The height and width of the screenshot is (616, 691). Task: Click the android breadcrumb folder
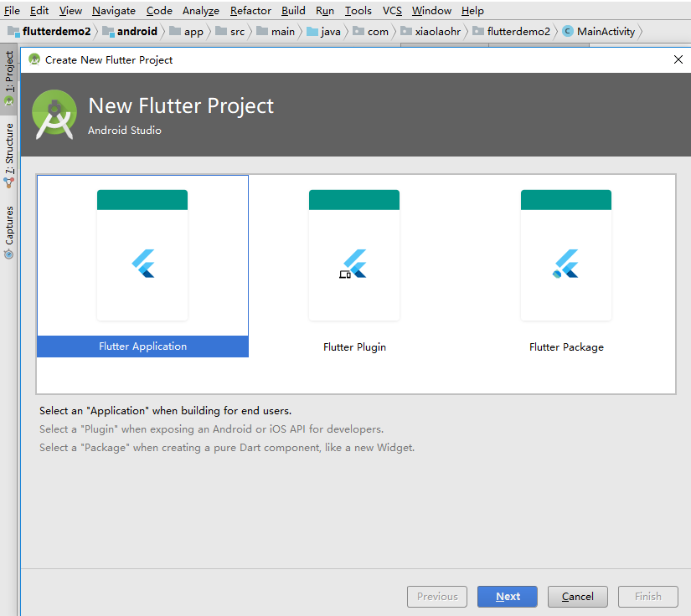click(130, 31)
